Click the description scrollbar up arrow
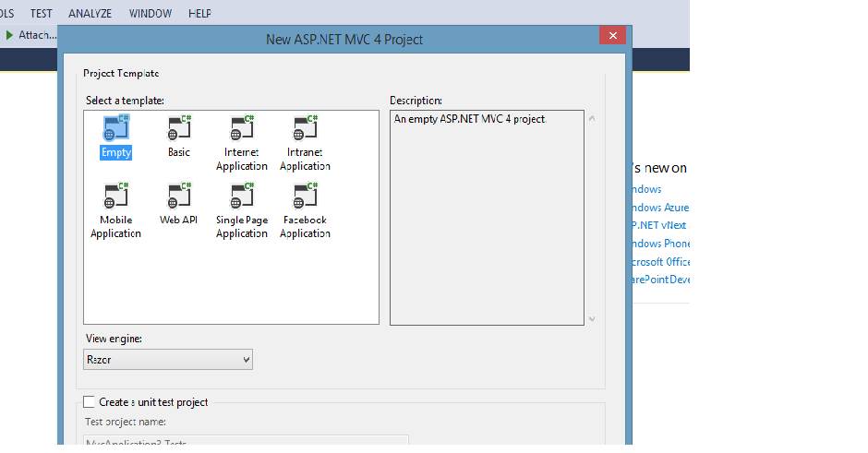 tap(592, 118)
